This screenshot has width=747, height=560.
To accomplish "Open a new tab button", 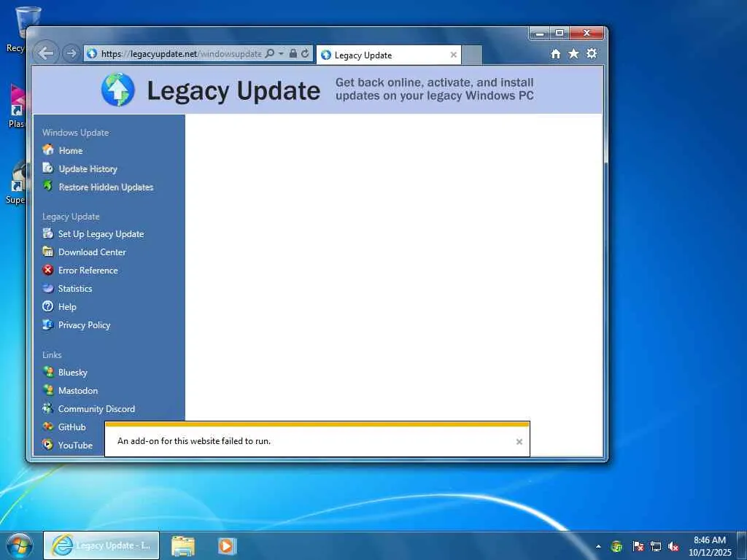I will pyautogui.click(x=472, y=55).
